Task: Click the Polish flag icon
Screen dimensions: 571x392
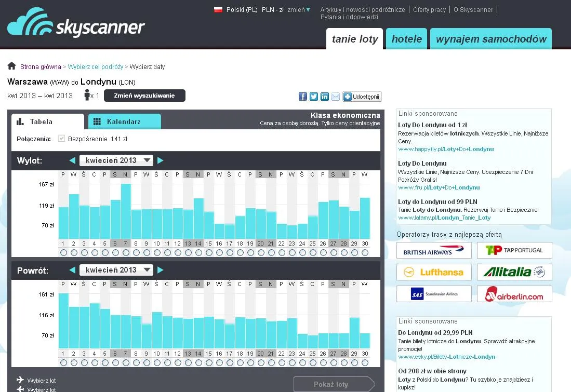Action: 218,9
